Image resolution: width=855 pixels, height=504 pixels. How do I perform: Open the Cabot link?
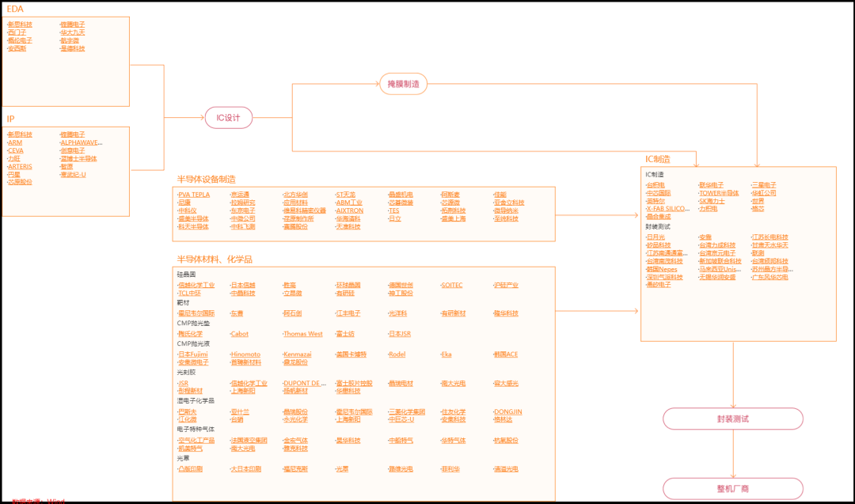(x=240, y=334)
